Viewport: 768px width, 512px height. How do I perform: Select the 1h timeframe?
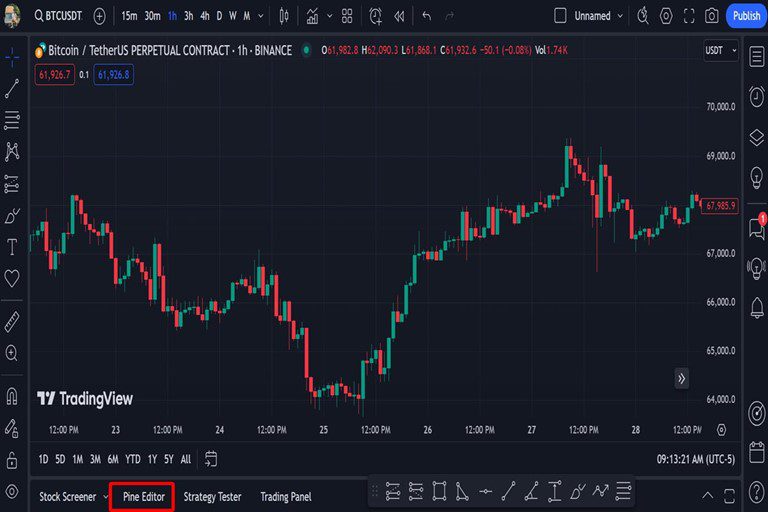172,16
